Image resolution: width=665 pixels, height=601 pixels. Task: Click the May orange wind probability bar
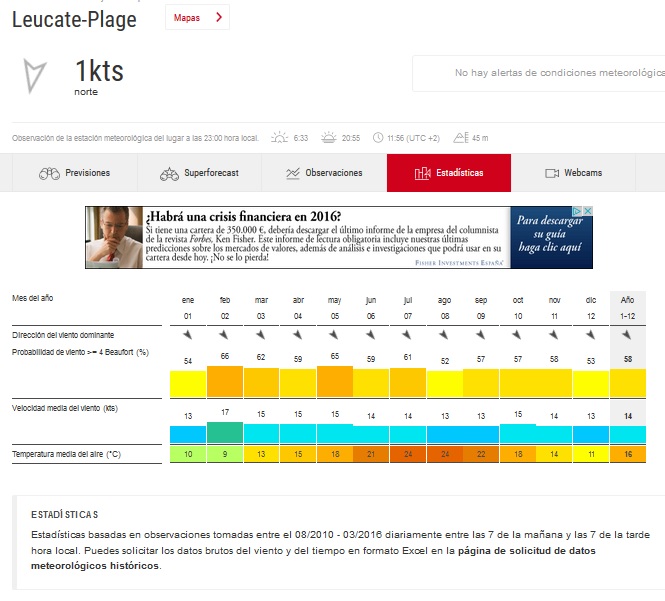(335, 381)
